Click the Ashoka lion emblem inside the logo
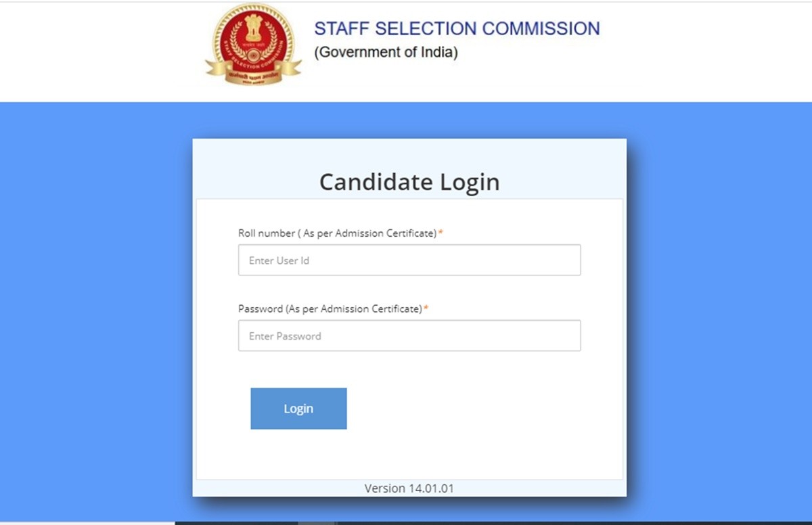The image size is (812, 525). click(x=253, y=27)
